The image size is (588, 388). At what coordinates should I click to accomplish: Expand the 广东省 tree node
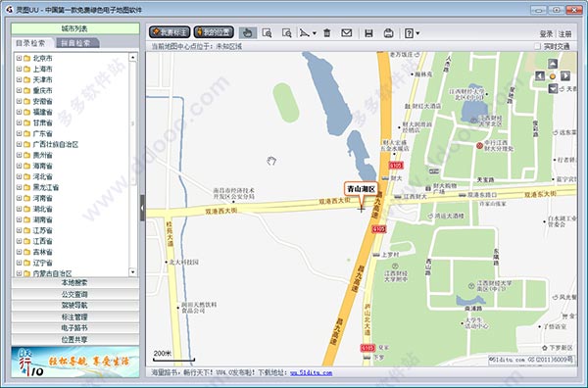tap(19, 133)
